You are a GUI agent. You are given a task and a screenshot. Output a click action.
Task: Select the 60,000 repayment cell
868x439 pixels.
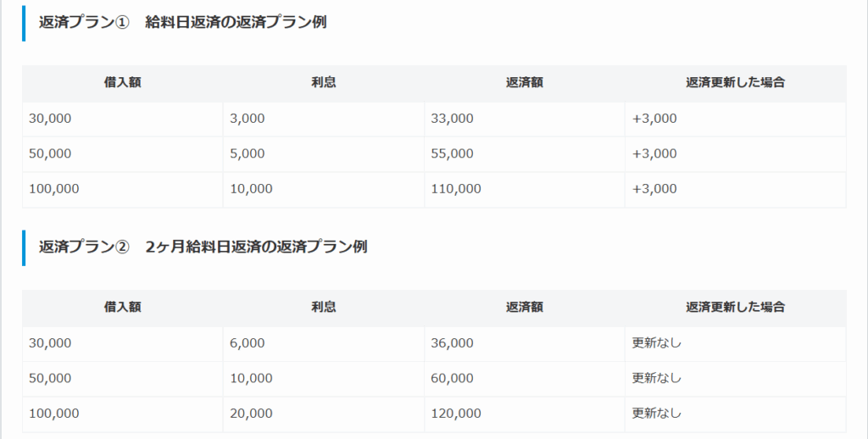tap(452, 378)
